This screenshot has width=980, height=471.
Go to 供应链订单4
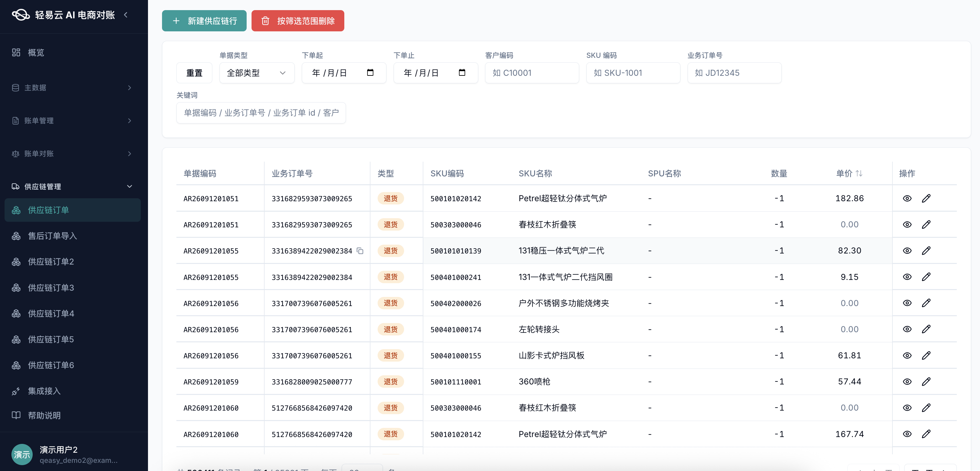(72, 314)
